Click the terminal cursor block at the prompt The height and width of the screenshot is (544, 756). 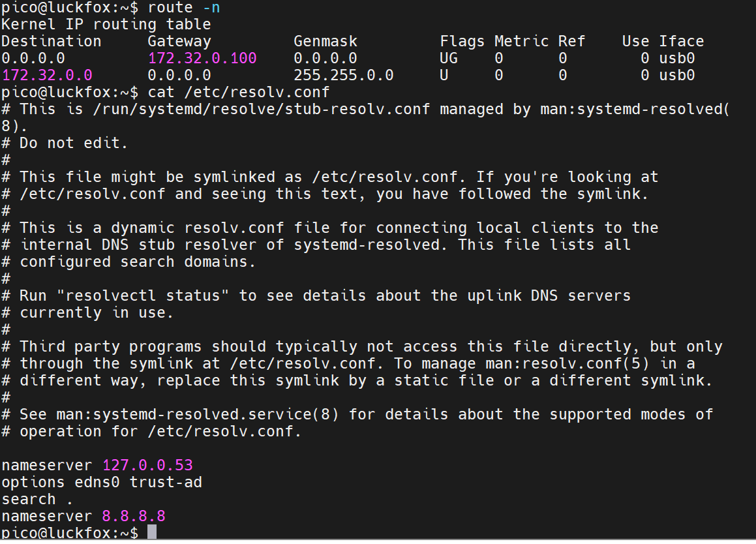[152, 532]
